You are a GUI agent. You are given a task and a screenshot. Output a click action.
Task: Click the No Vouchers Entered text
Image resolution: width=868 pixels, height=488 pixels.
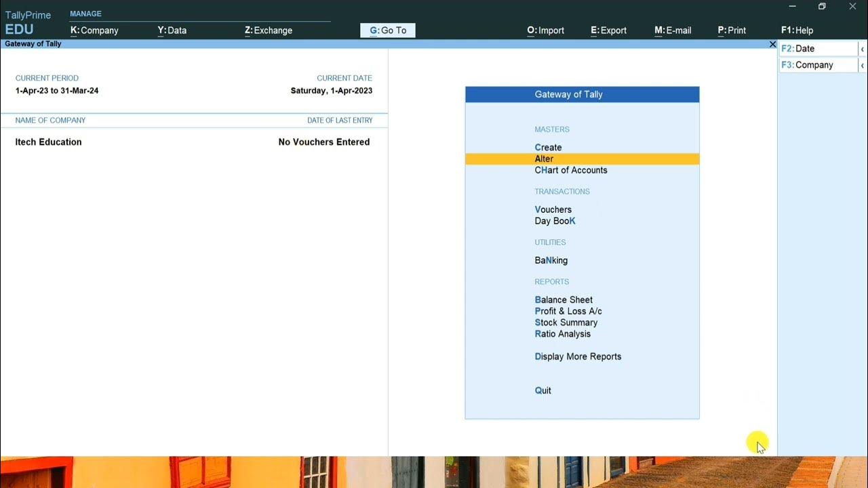pos(324,142)
